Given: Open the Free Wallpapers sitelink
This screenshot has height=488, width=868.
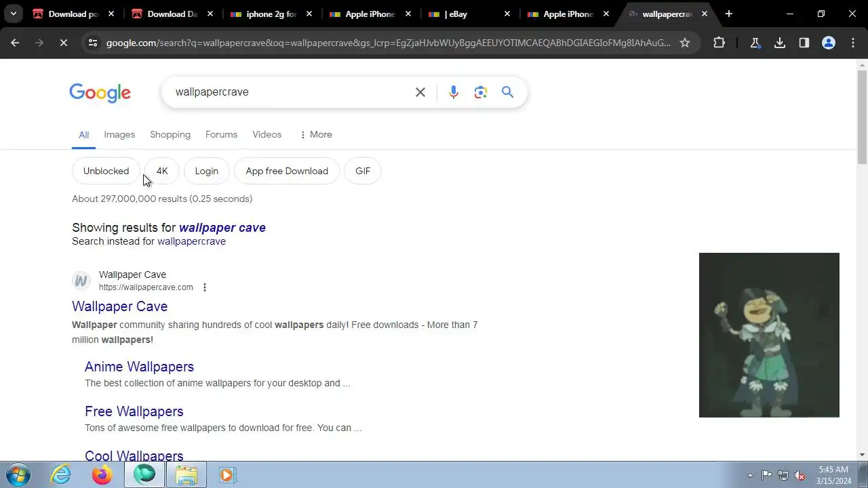Looking at the screenshot, I should [x=134, y=411].
